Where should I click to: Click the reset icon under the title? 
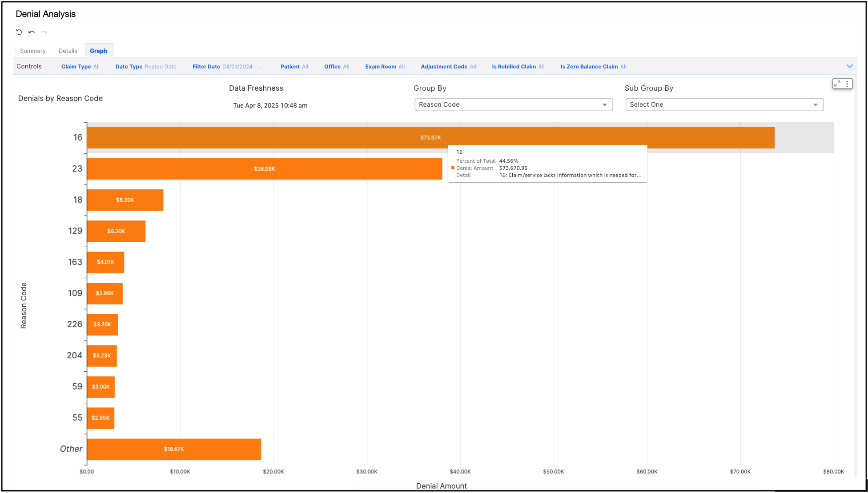[19, 32]
